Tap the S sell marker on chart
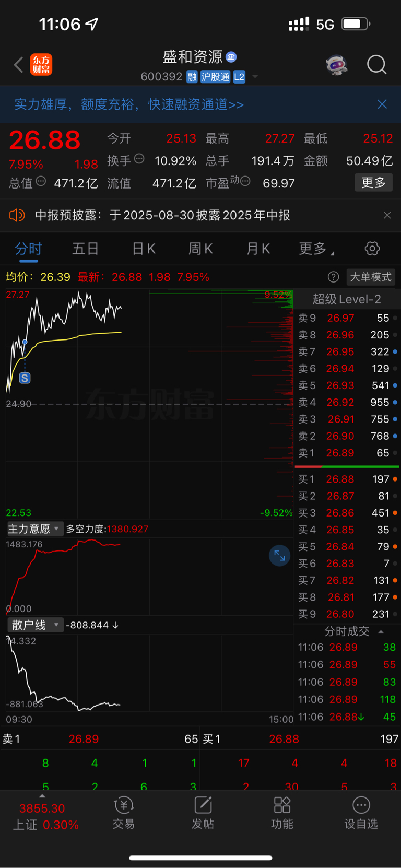Image resolution: width=401 pixels, height=868 pixels. click(x=25, y=378)
